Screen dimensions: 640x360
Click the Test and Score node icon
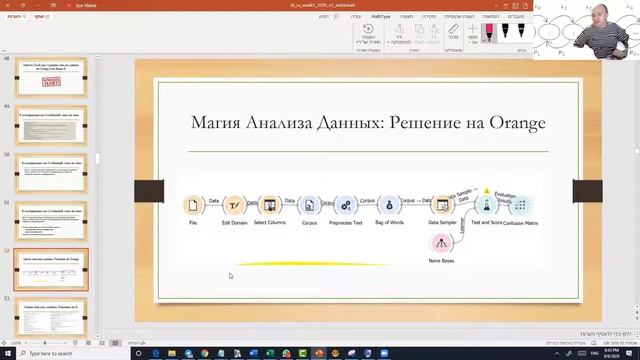(486, 205)
